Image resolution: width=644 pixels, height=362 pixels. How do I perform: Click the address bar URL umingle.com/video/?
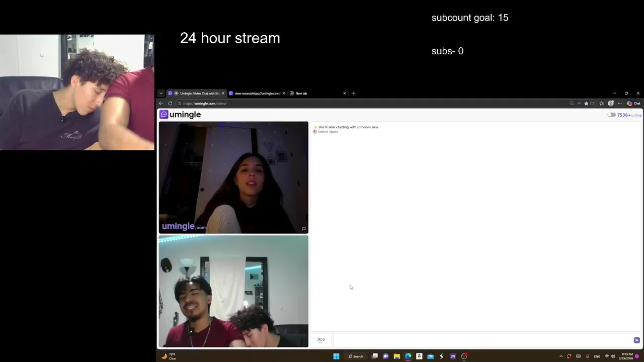205,103
